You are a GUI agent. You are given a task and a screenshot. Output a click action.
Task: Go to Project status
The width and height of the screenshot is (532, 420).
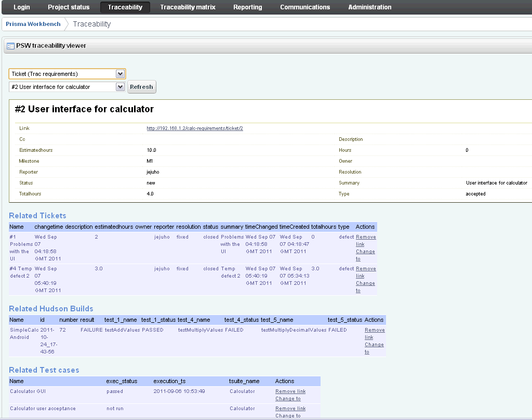[x=69, y=7]
